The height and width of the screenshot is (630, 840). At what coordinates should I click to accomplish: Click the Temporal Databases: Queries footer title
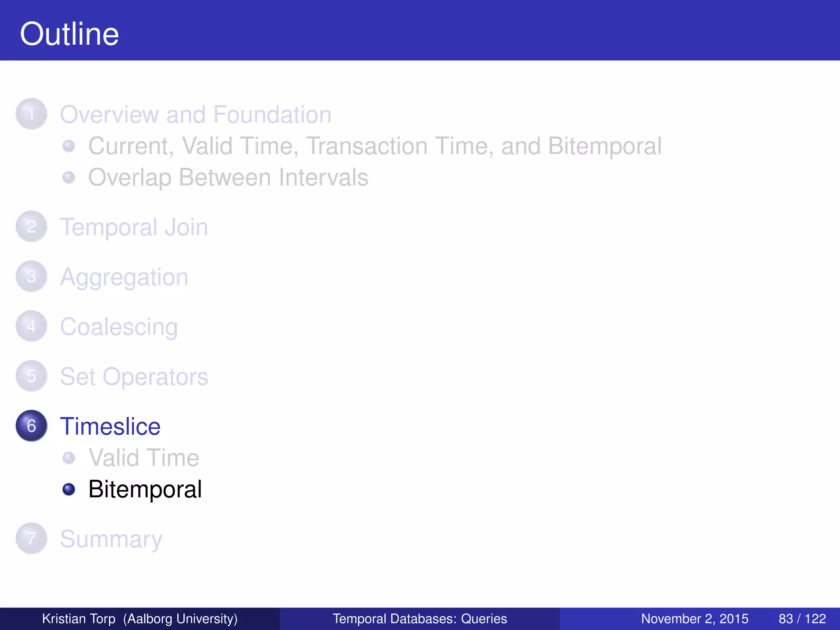(420, 619)
